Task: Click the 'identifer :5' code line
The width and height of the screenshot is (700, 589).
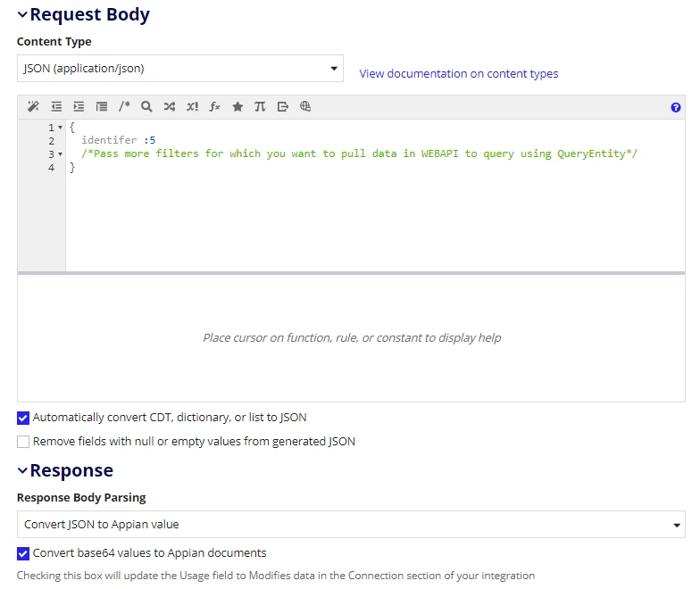Action: tap(118, 140)
